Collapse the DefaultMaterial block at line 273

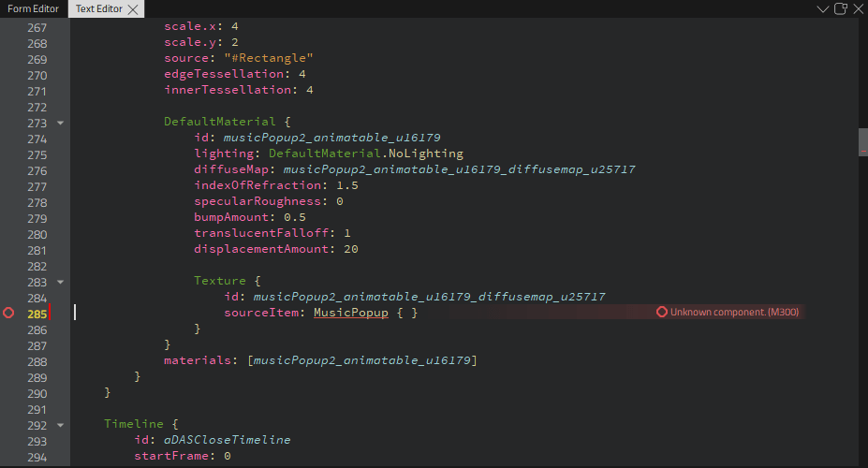[61, 123]
